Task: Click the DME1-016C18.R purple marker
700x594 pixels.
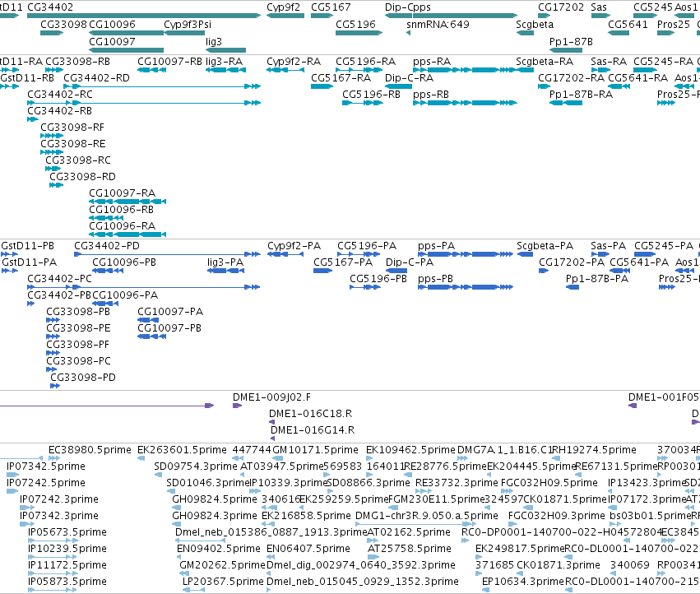Action: 272,422
